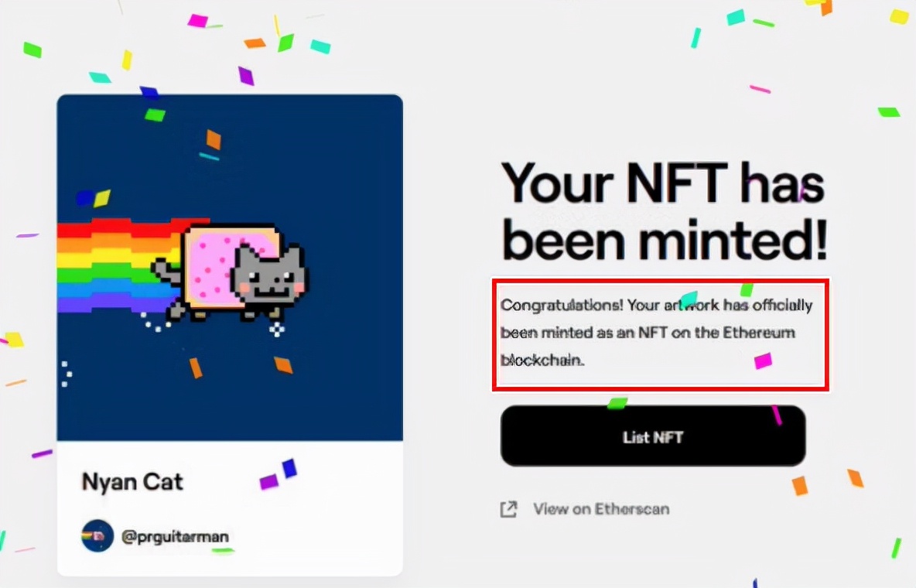This screenshot has height=588, width=916.
Task: Click the yellow confetti in the top-right corner
Action: pyautogui.click(x=899, y=16)
